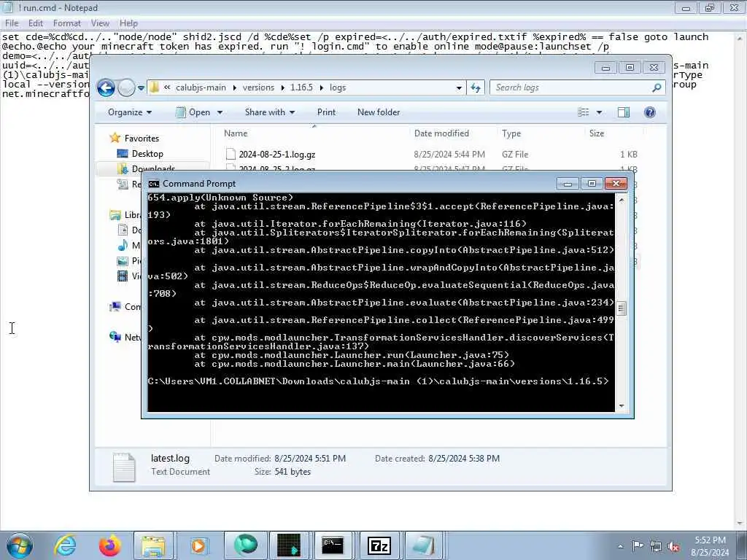Switch to Windows Explorer on the taskbar
The width and height of the screenshot is (747, 560).
tap(153, 545)
